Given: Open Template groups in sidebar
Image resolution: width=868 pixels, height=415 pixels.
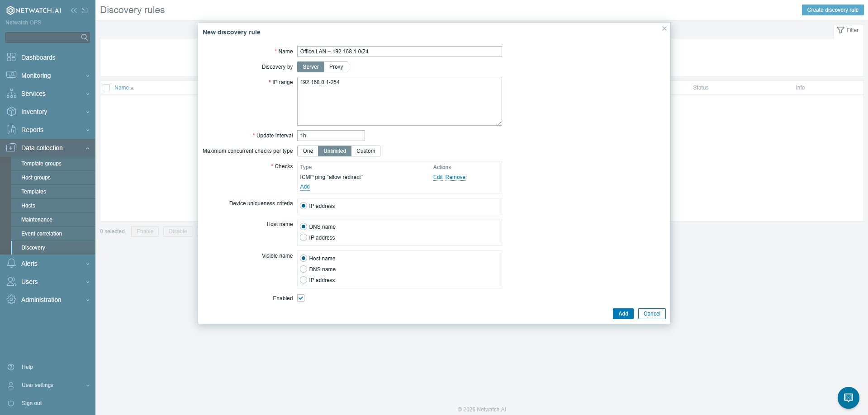Looking at the screenshot, I should (53, 164).
